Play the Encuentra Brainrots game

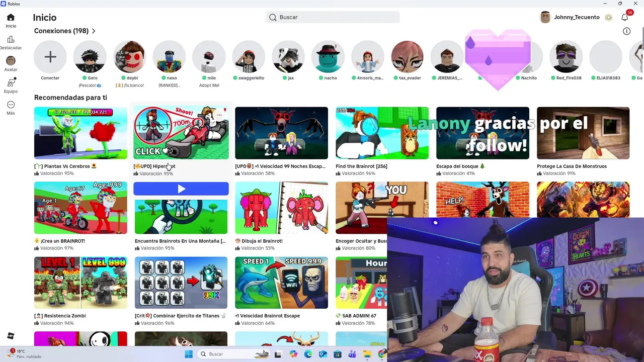[x=181, y=189]
